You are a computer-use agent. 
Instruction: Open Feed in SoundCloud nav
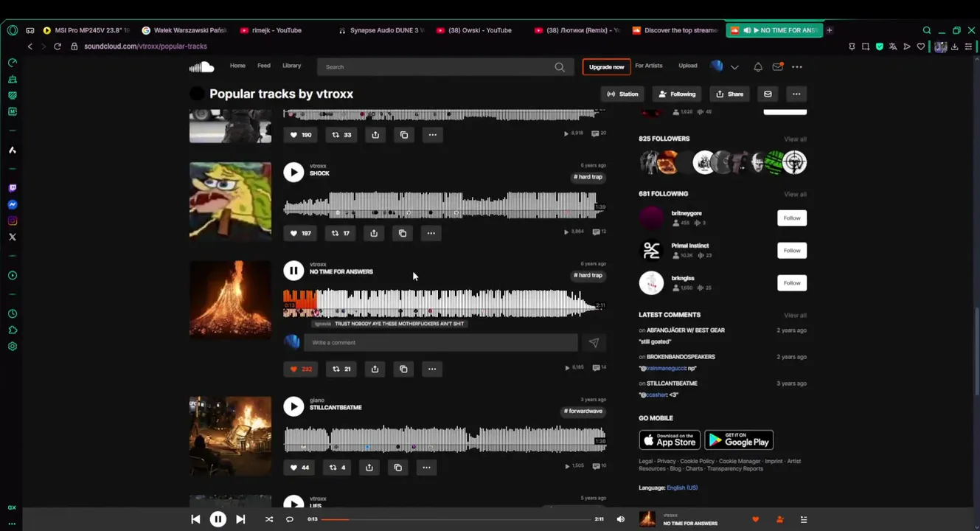[263, 66]
